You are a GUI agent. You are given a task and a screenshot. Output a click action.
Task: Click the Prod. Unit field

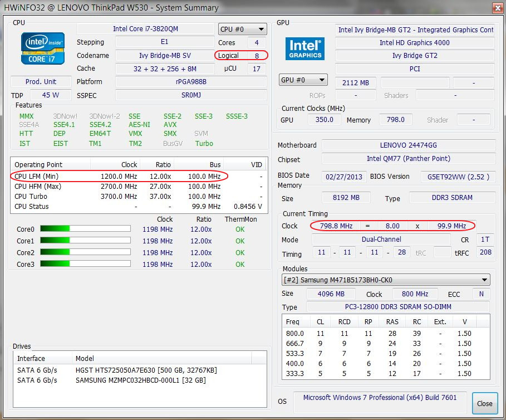pyautogui.click(x=41, y=82)
